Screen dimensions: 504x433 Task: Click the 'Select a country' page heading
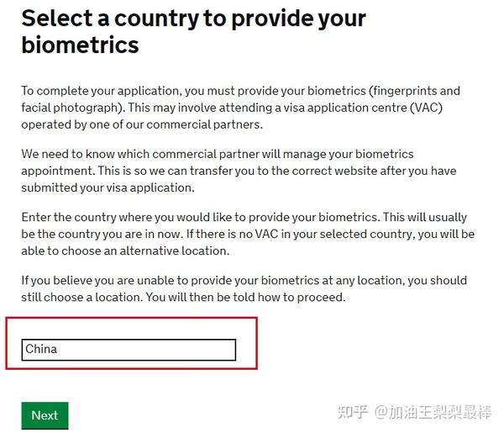pos(193,18)
